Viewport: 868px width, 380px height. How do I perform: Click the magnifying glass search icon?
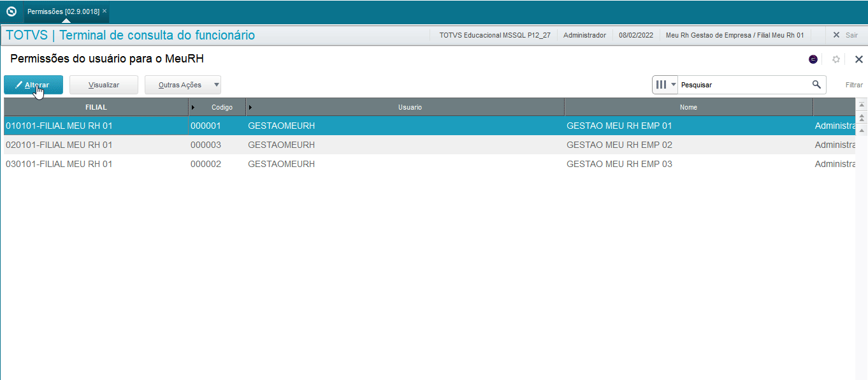(x=816, y=84)
